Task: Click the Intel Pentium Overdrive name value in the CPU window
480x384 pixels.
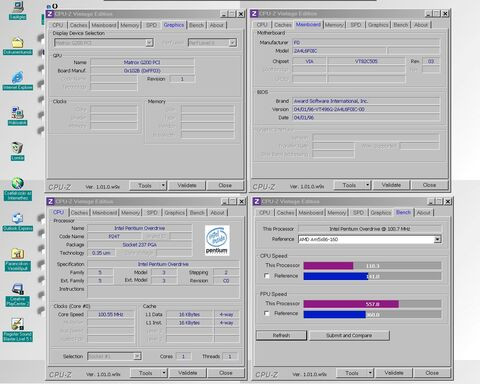Action: pyautogui.click(x=140, y=228)
